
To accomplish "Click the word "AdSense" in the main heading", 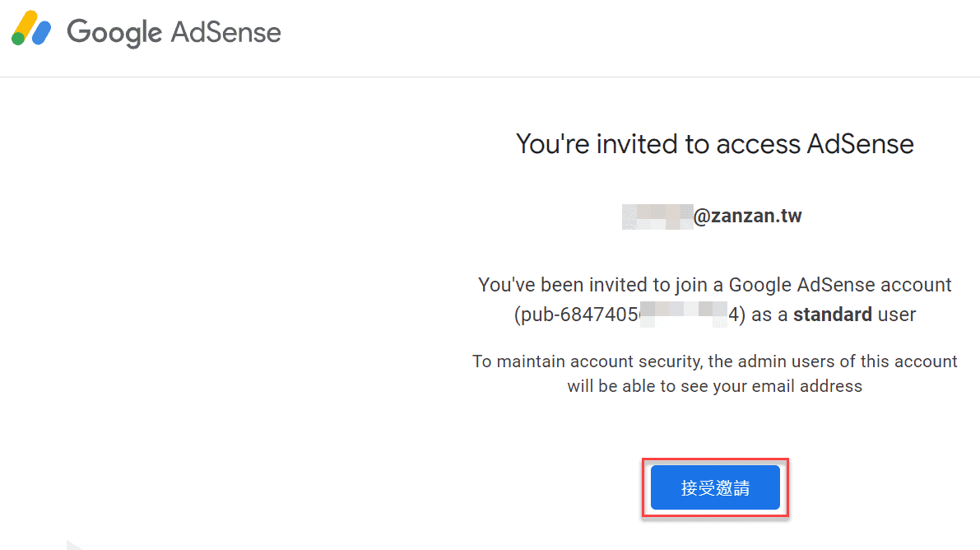I will click(860, 144).
